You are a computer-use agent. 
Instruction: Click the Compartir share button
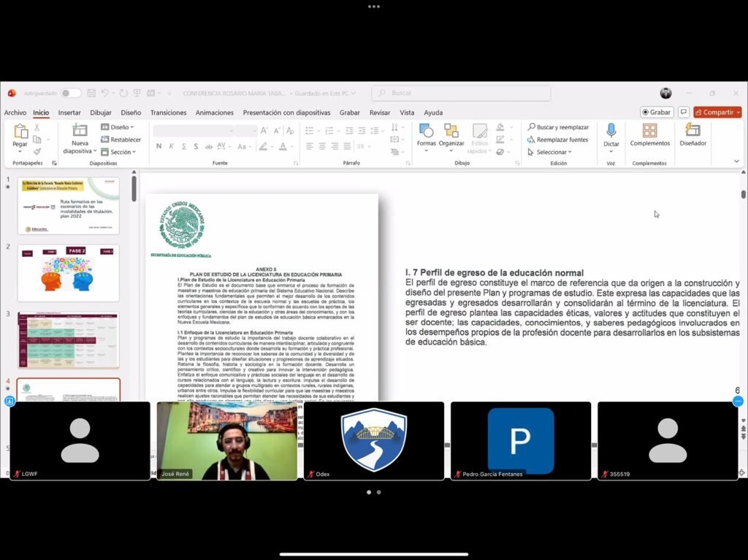[717, 112]
